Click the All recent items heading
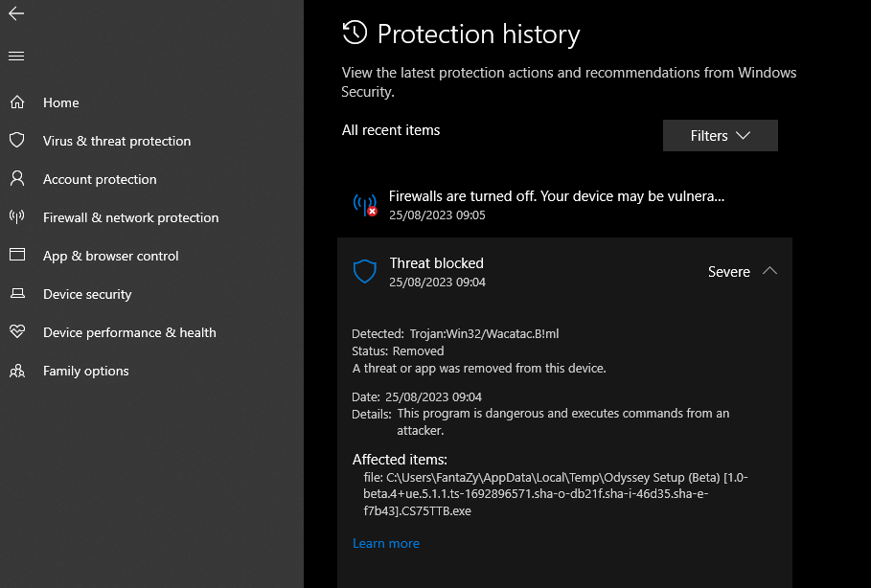Viewport: 871px width, 588px height. click(391, 130)
